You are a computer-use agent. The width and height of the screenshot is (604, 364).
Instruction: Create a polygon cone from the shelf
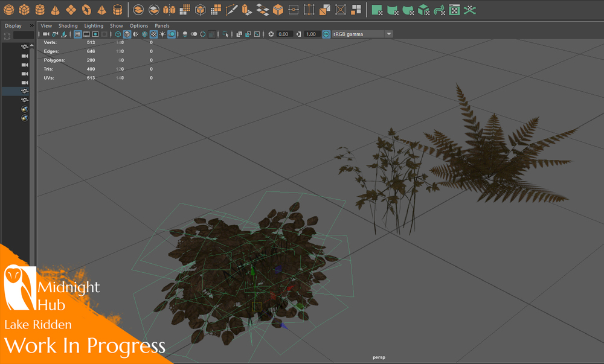tap(55, 10)
